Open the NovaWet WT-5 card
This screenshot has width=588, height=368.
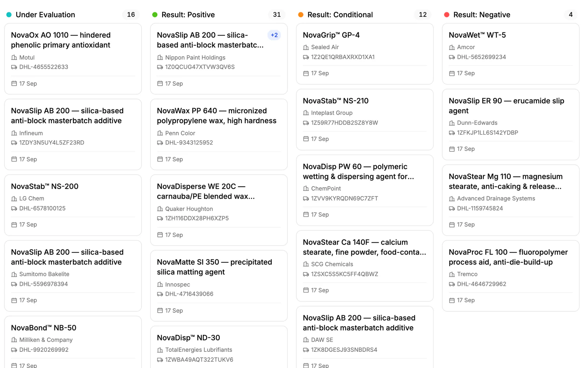[x=510, y=54]
